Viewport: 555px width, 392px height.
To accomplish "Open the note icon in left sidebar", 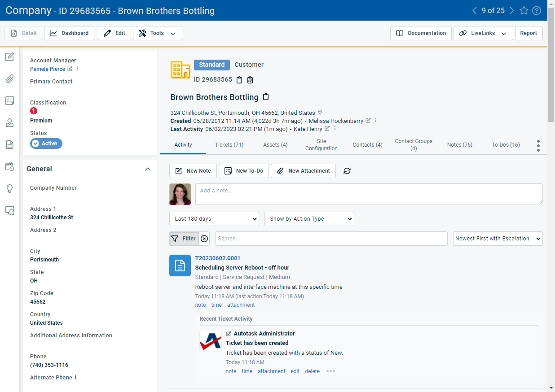I will (9, 57).
